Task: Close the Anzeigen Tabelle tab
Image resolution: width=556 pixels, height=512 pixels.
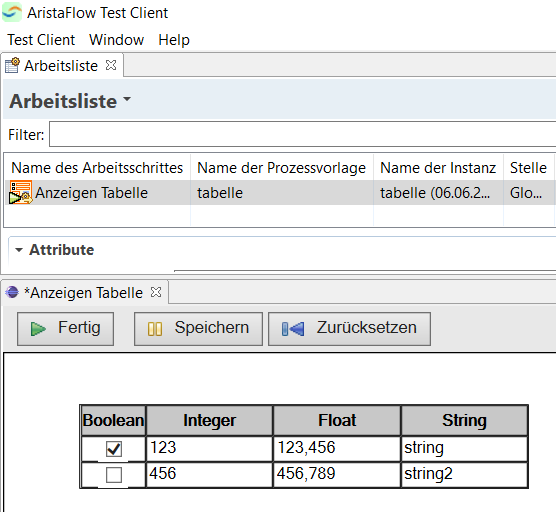Action: point(156,292)
